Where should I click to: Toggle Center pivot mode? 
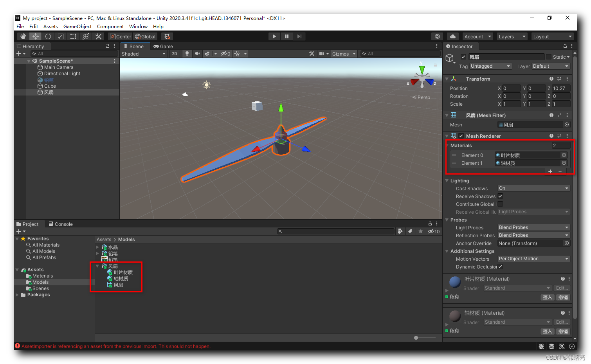pyautogui.click(x=121, y=36)
